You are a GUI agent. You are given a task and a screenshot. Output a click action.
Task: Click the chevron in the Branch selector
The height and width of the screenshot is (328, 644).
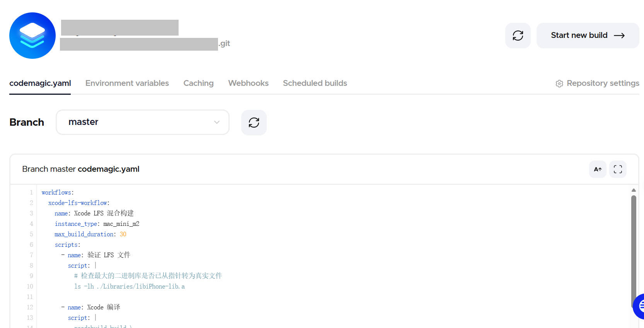click(216, 122)
